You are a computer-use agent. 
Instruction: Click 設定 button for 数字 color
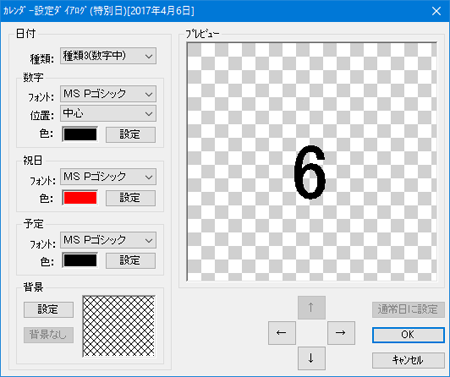point(131,135)
